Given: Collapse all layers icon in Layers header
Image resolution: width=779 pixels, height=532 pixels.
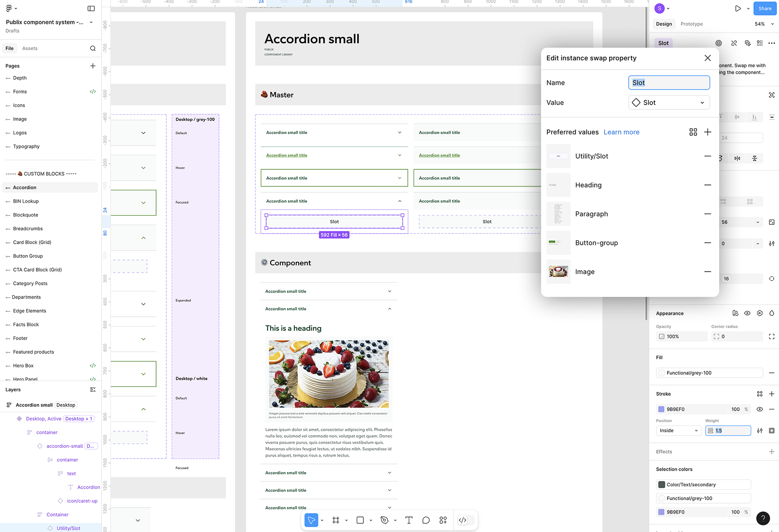Looking at the screenshot, I should point(93,389).
